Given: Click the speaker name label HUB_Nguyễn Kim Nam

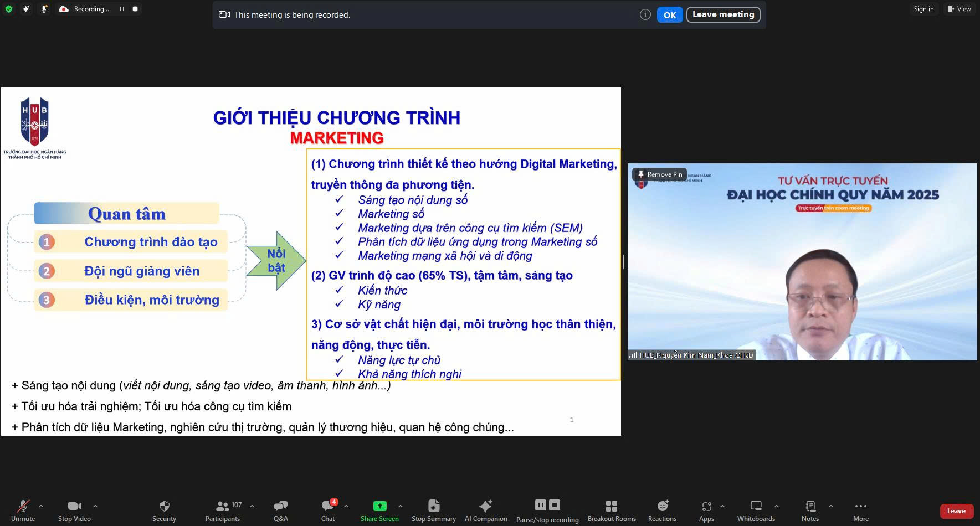Looking at the screenshot, I should (x=696, y=355).
